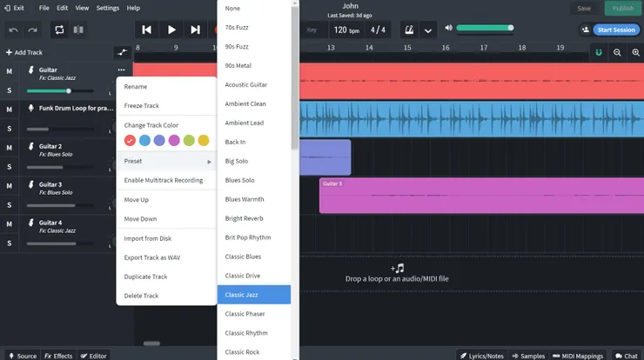The image size is (644, 360).
Task: Click the Guitar track options ellipsis
Action: [x=121, y=70]
